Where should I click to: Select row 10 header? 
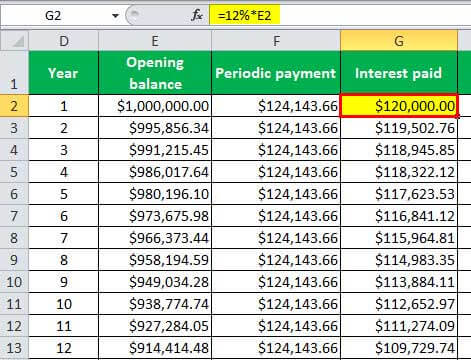click(x=14, y=282)
